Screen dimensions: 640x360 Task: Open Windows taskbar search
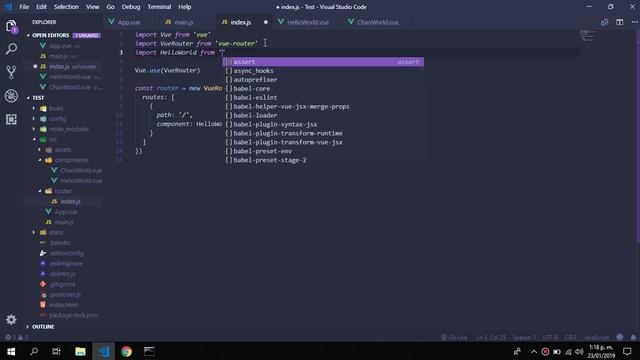pos(34,351)
